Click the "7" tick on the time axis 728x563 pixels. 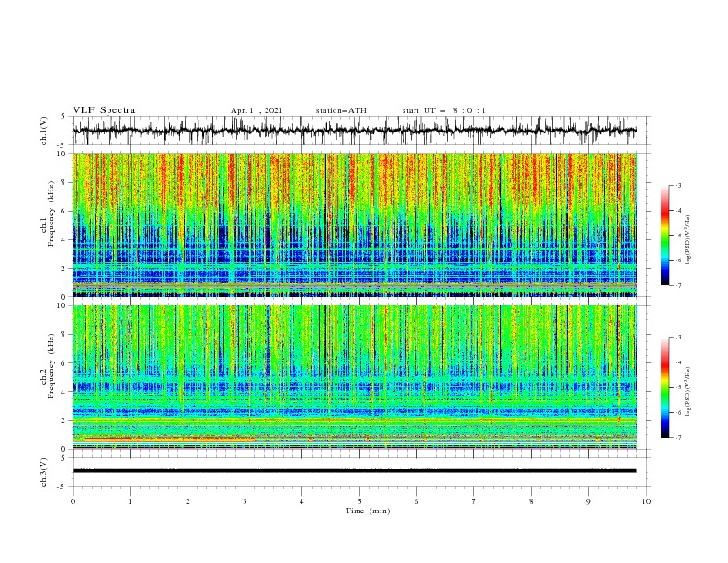click(x=474, y=501)
